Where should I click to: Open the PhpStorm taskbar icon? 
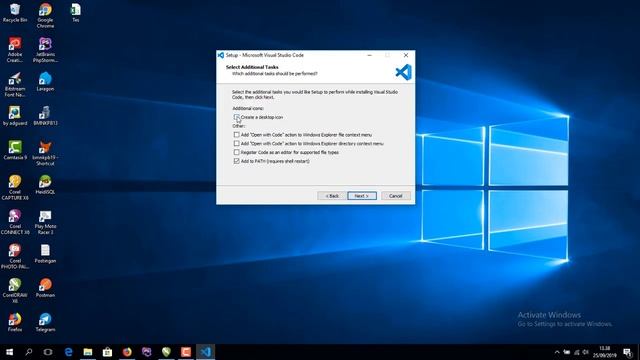tap(147, 352)
